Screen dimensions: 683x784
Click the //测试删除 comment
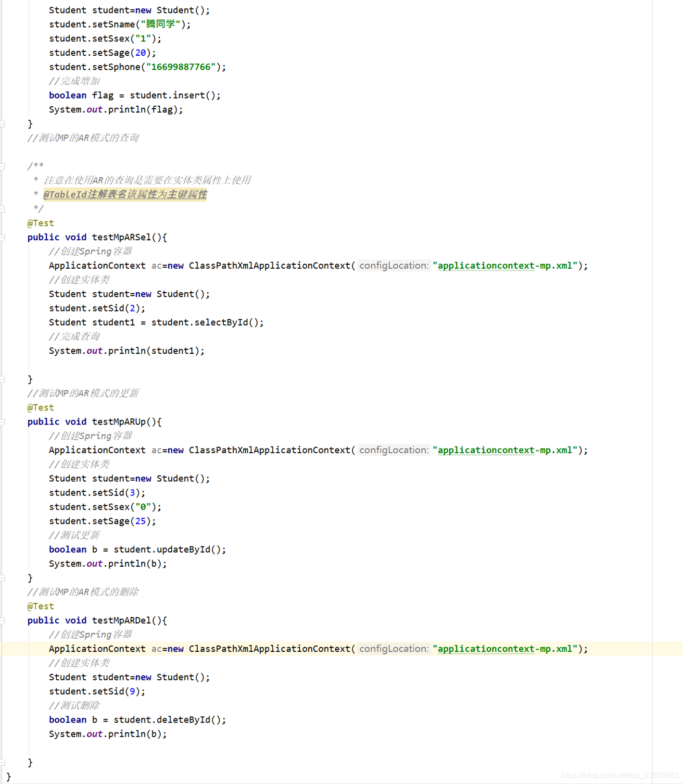click(x=74, y=705)
